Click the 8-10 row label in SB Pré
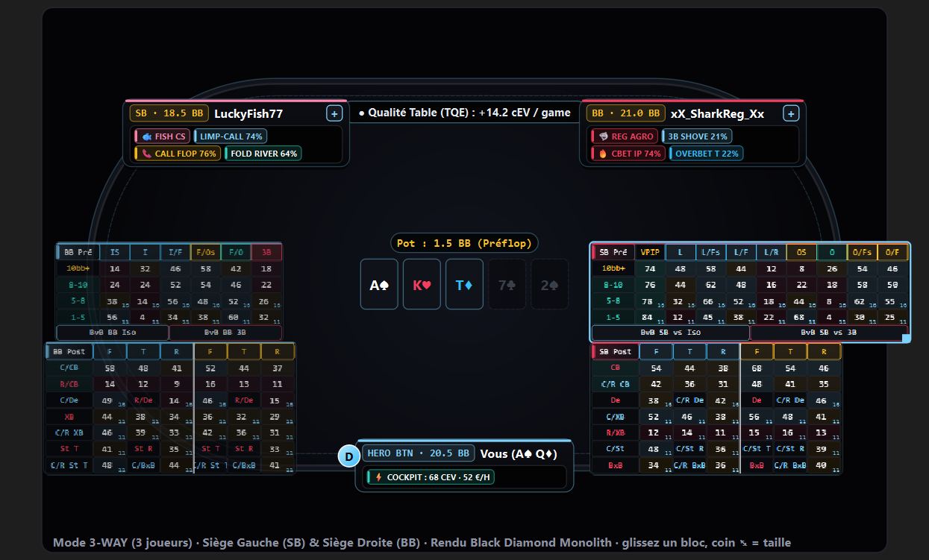 (613, 285)
